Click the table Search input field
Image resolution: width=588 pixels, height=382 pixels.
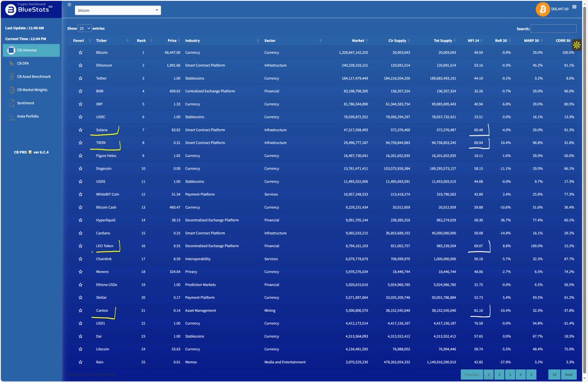coord(553,29)
